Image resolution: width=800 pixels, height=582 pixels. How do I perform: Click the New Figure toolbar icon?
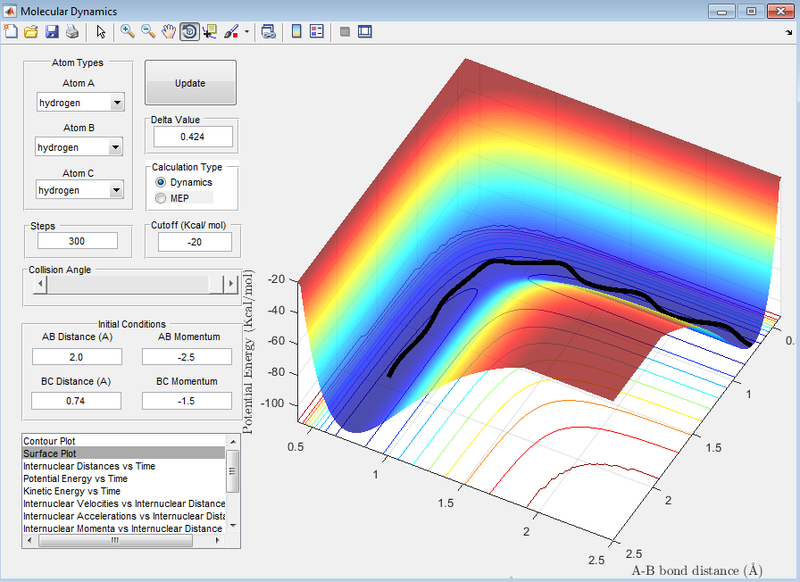(11, 31)
